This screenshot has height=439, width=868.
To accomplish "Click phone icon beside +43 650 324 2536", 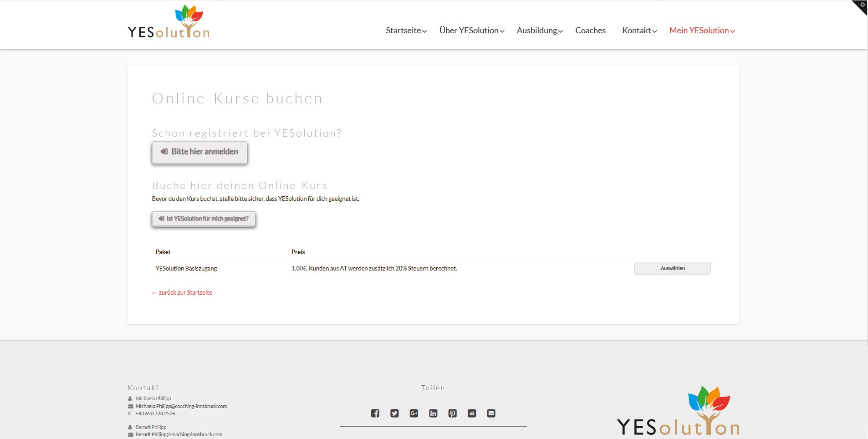I will tap(129, 413).
